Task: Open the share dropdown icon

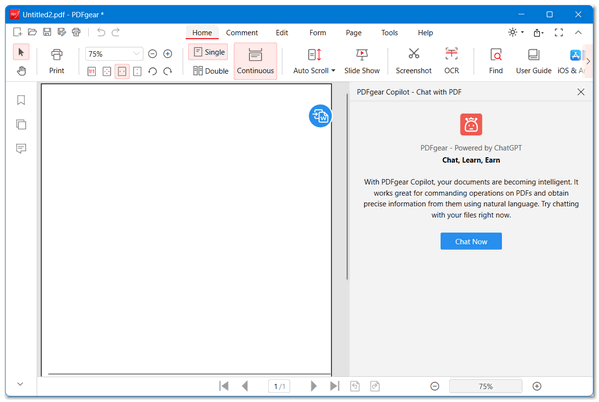Action: click(x=538, y=33)
